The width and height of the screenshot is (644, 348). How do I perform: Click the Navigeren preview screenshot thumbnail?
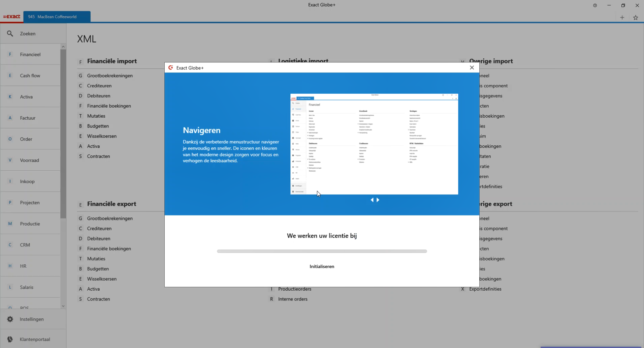point(374,144)
